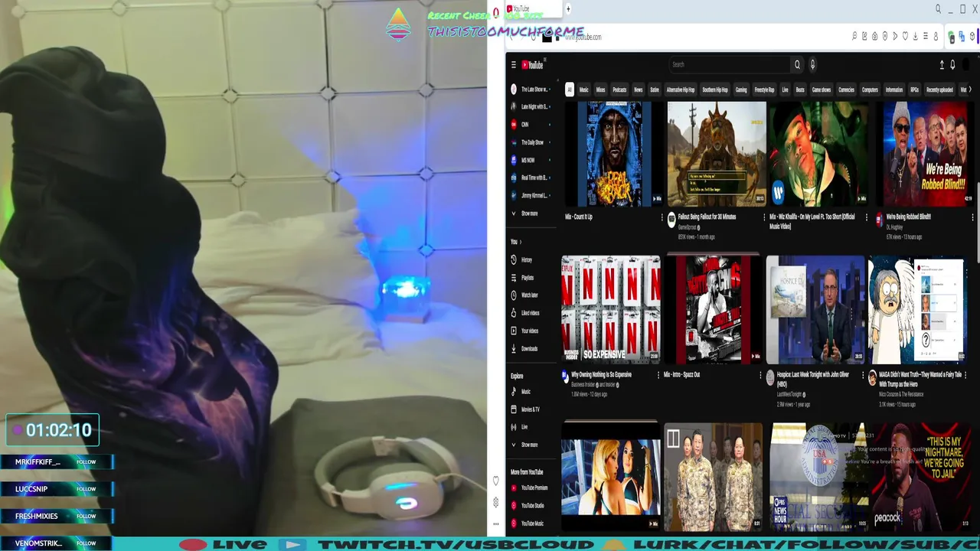The image size is (980, 551).
Task: Play 'Mix - Count It Up' thumbnail
Action: point(614,154)
